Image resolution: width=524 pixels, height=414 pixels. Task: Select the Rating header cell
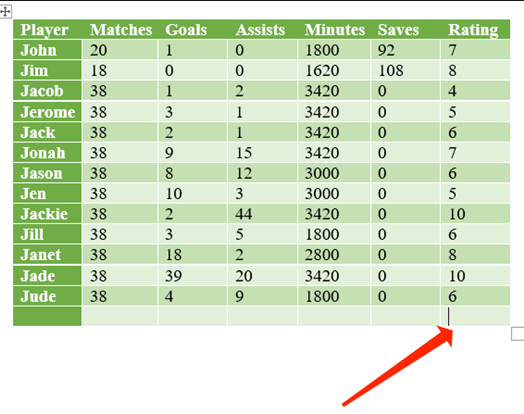pos(473,29)
